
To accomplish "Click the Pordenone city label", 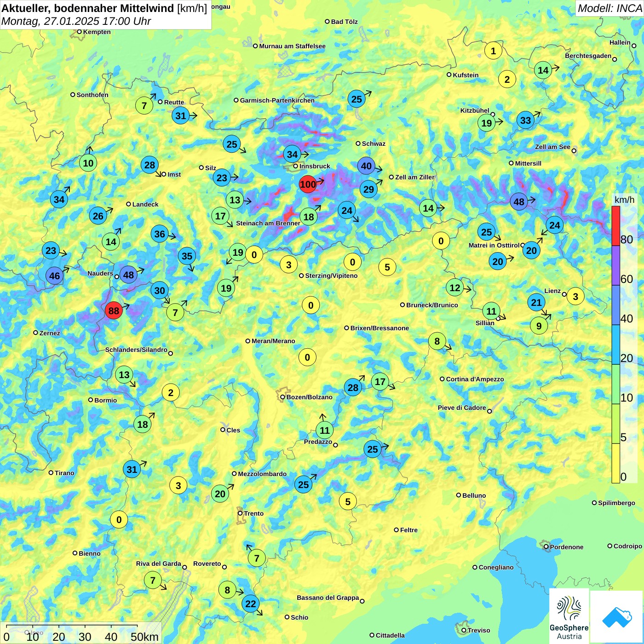I will click(x=567, y=547).
